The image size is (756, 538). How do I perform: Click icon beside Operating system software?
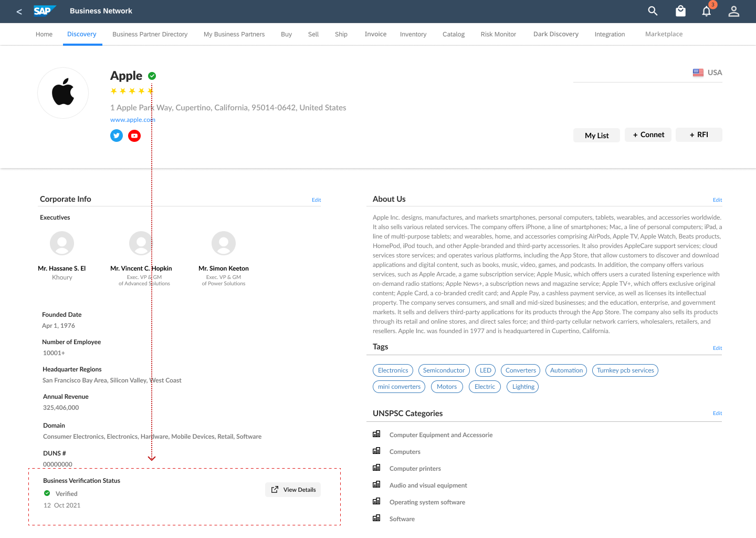[x=376, y=501]
